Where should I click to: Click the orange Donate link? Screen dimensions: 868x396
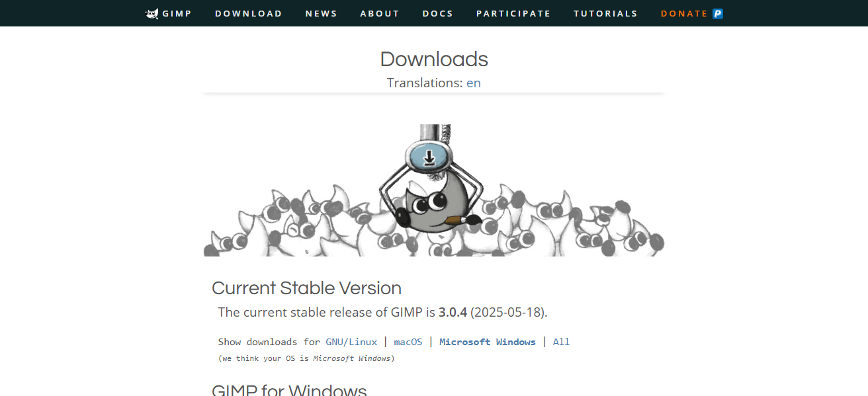[x=685, y=13]
